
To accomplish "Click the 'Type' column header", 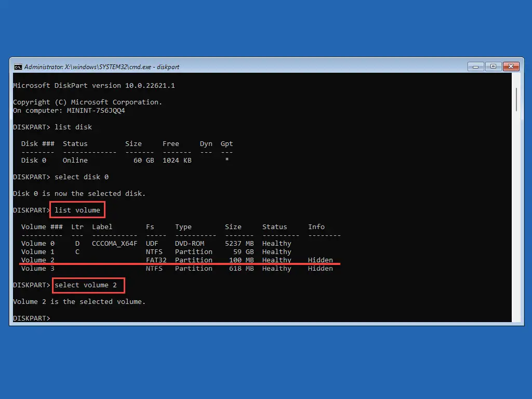I will 183,227.
